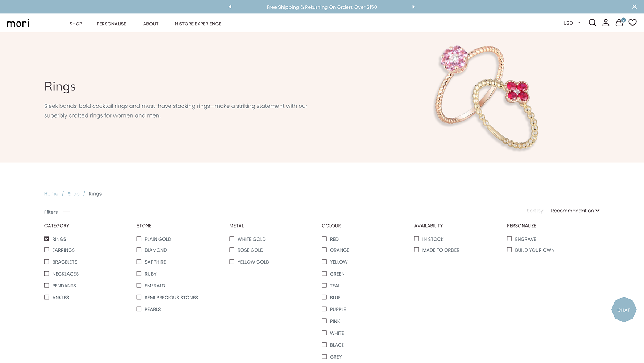Open the Shop menu
644x363 pixels.
point(76,24)
